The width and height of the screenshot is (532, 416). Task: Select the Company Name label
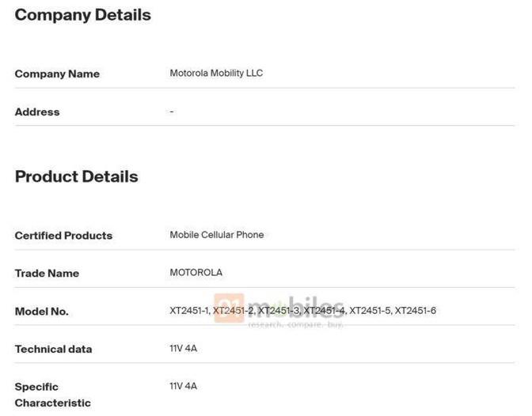click(57, 74)
